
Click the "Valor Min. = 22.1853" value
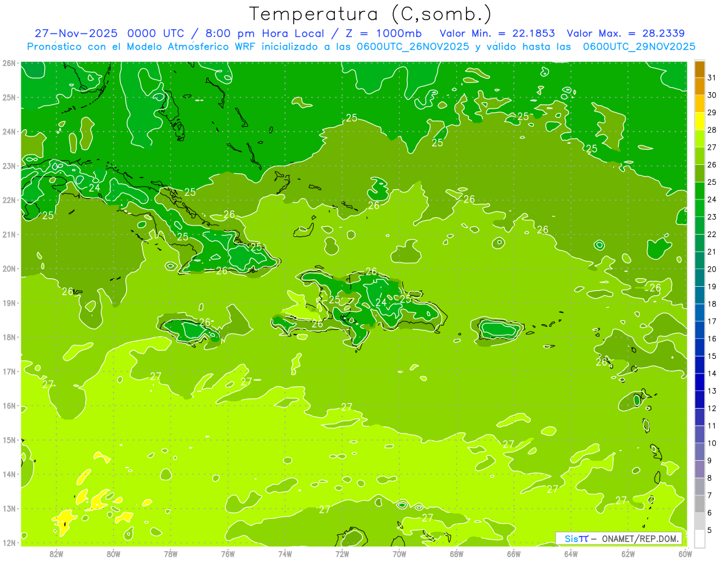496,33
